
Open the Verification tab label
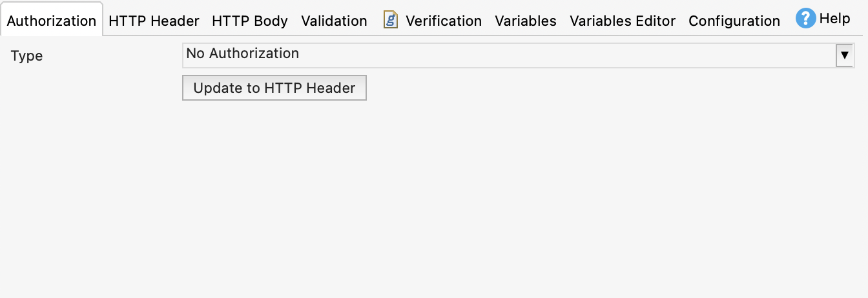pyautogui.click(x=444, y=21)
